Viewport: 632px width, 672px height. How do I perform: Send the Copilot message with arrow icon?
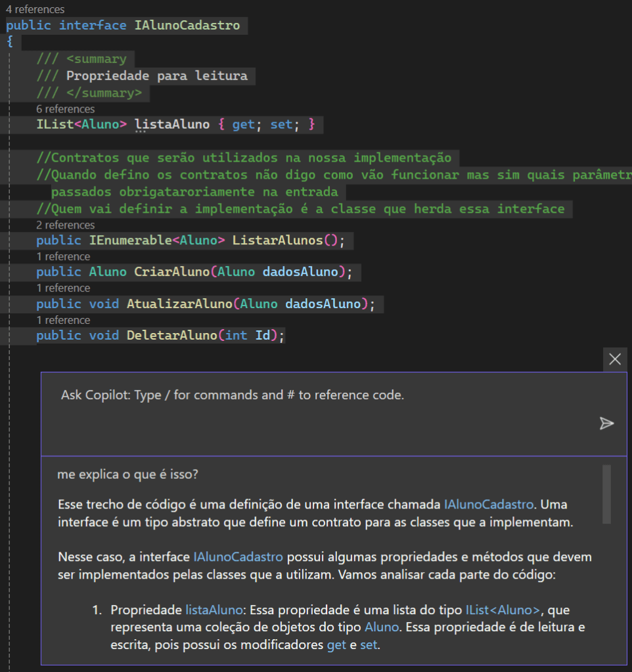606,424
